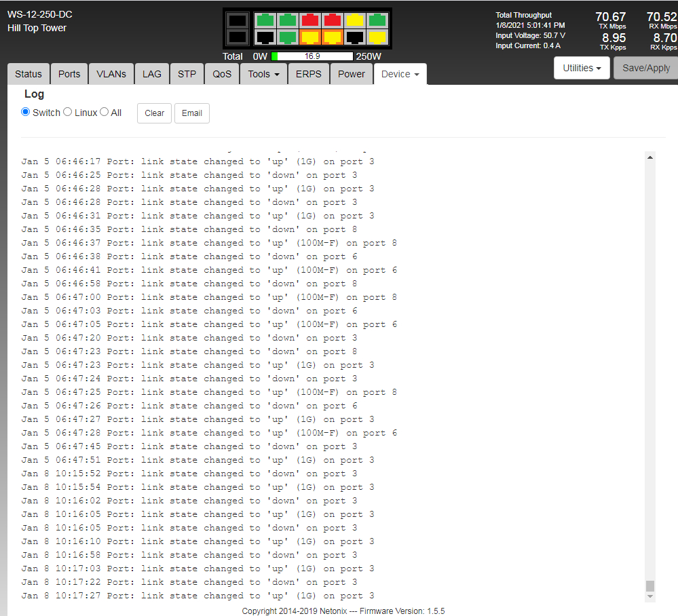Open the ERPS tab

[x=309, y=74]
